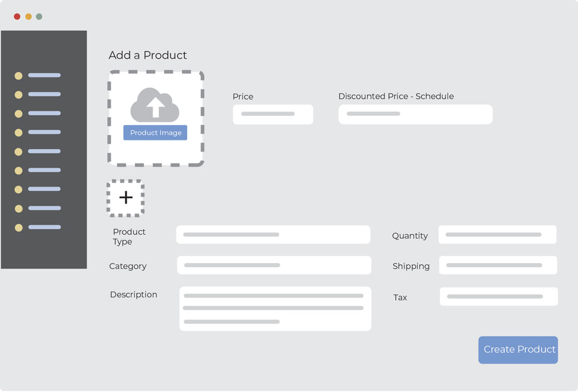Click the Discounted Price - Schedule field

tap(415, 114)
